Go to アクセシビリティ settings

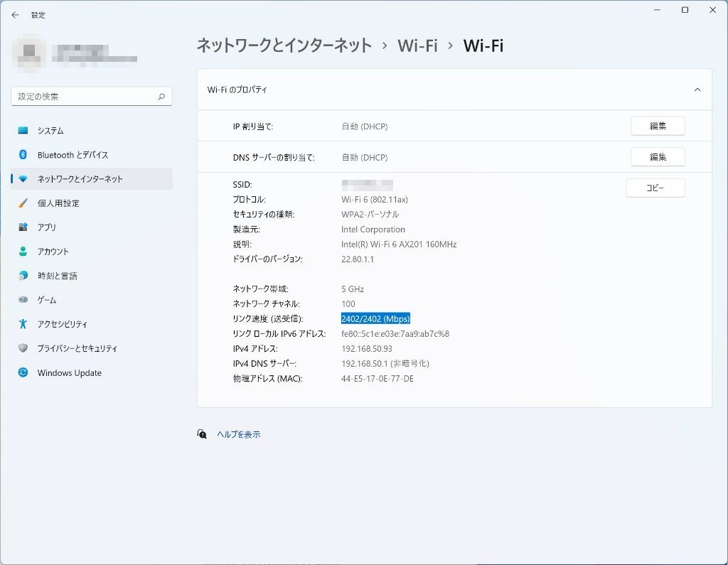click(63, 324)
